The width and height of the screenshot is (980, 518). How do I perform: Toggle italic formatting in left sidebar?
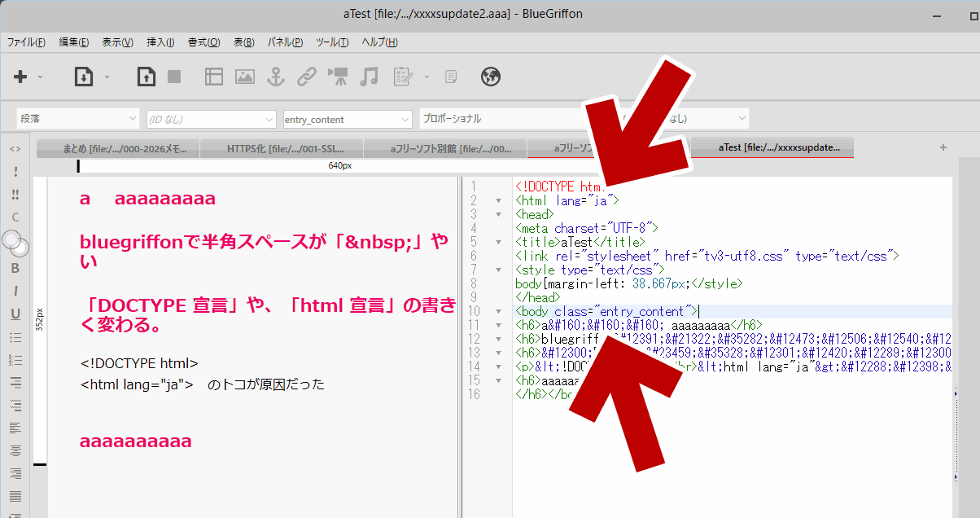(15, 291)
